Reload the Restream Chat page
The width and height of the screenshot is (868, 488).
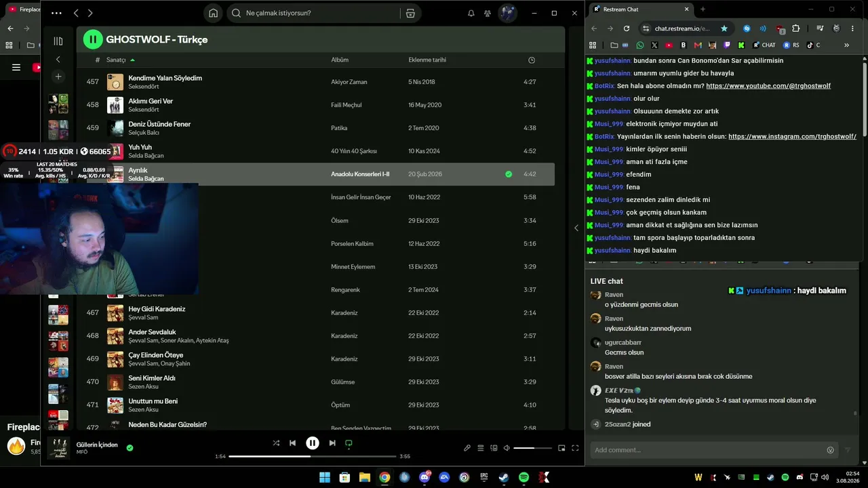click(627, 28)
